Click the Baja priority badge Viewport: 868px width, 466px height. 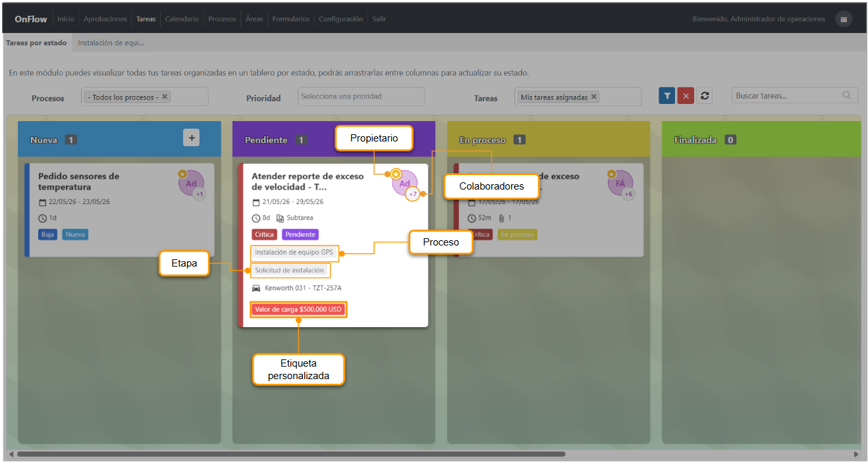[x=47, y=234]
